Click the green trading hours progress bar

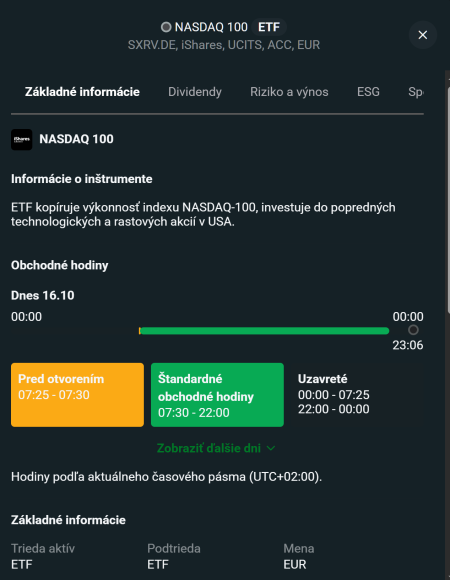click(264, 331)
